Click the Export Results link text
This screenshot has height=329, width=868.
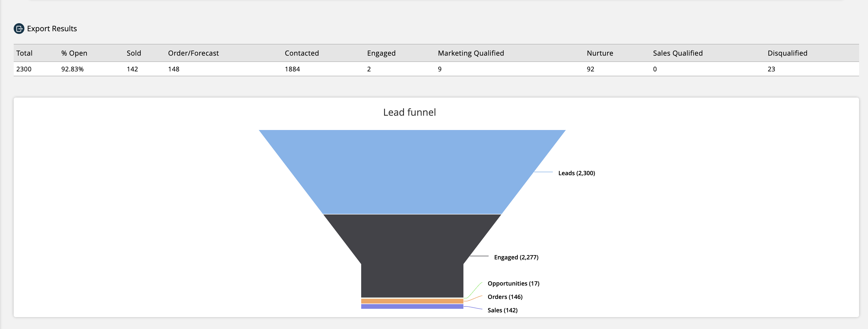(52, 29)
